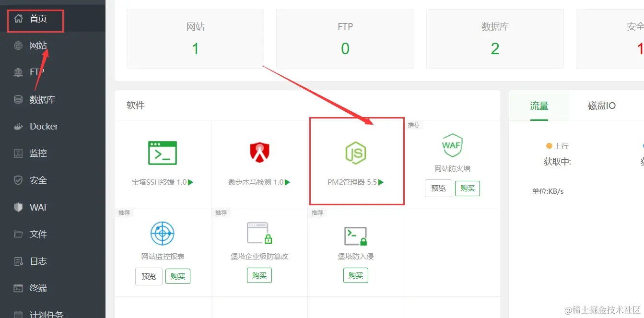Click the log document icon beside 日志
This screenshot has width=644, height=318.
[18, 261]
